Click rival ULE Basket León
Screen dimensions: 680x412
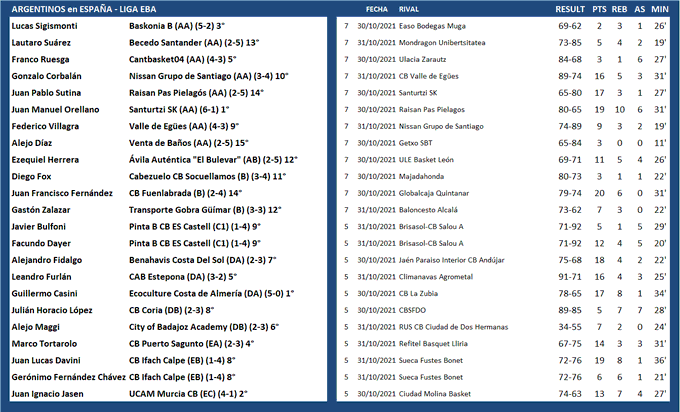coord(426,160)
